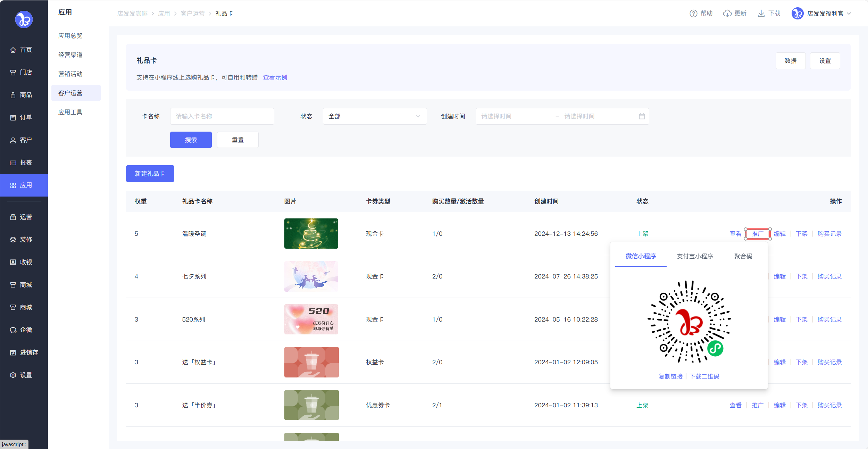Click the home icon in sidebar

(x=13, y=50)
